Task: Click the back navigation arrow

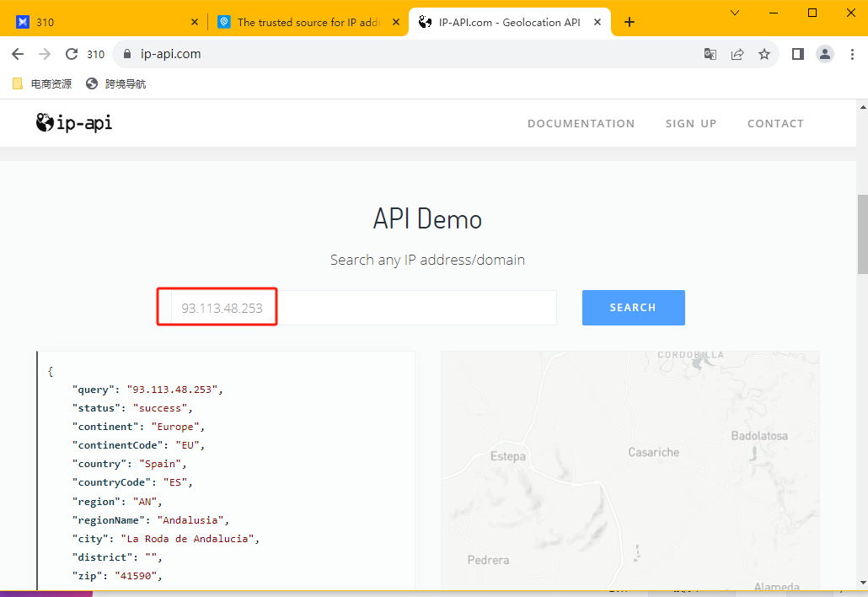Action: click(18, 54)
